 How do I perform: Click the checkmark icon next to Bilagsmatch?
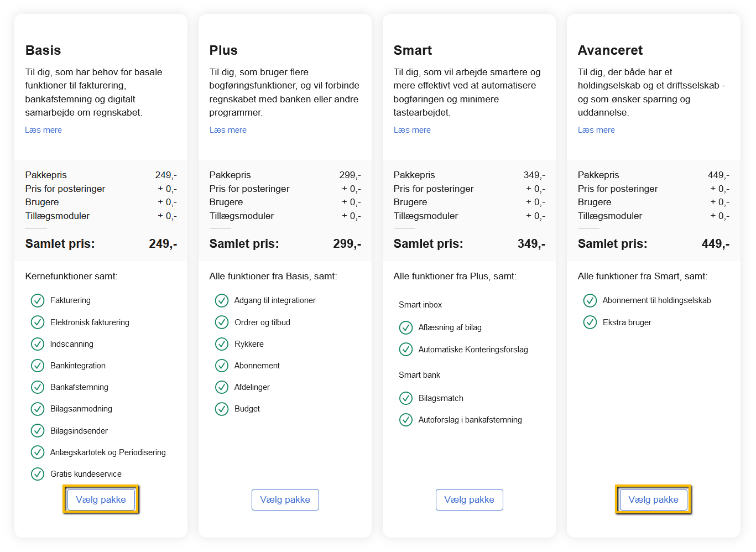[x=406, y=398]
